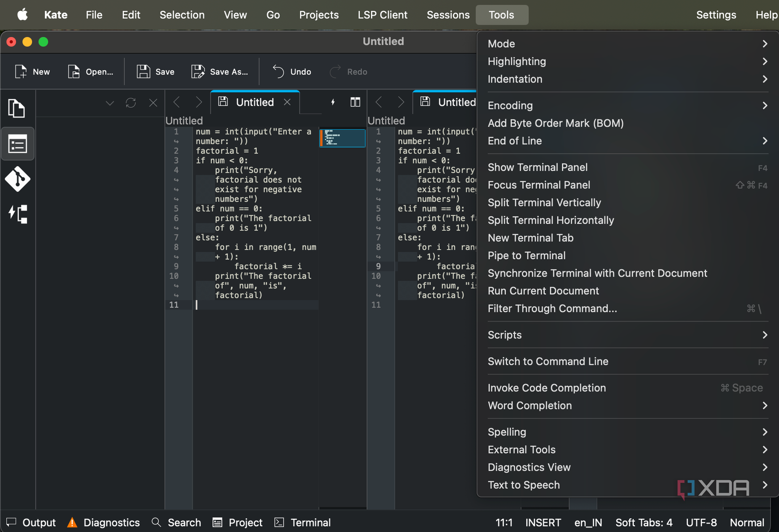Select Run Current Document in Tools menu
Screen dimensions: 779x532
pyautogui.click(x=543, y=291)
